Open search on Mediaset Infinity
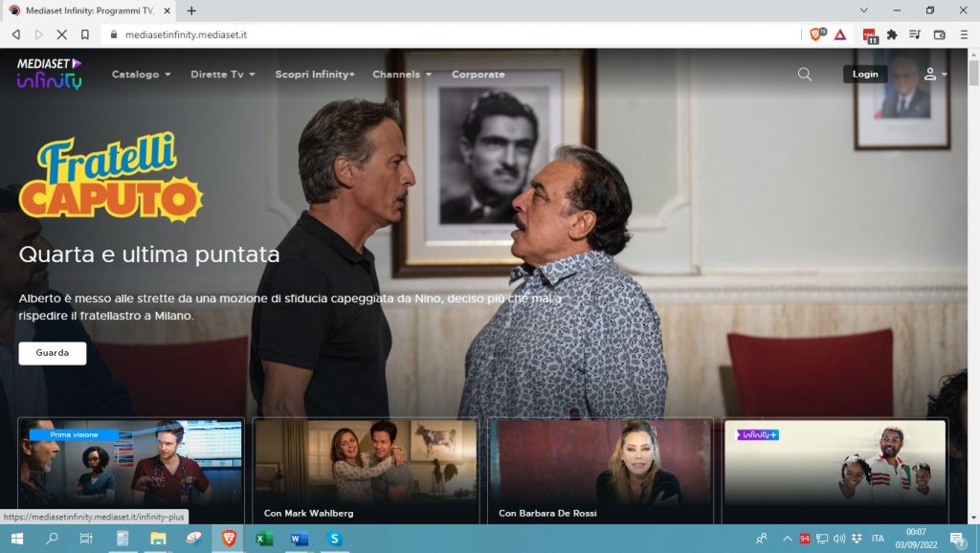Screen dimensions: 980x553 tap(803, 74)
